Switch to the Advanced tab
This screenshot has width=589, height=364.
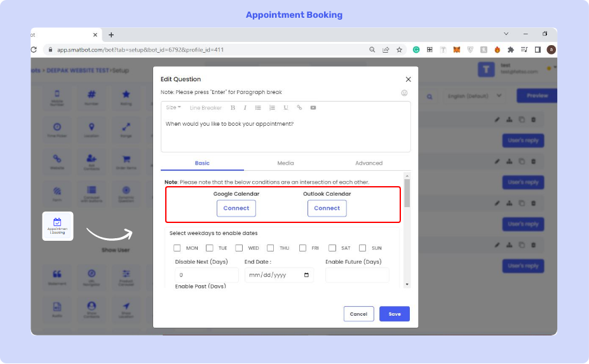point(369,163)
